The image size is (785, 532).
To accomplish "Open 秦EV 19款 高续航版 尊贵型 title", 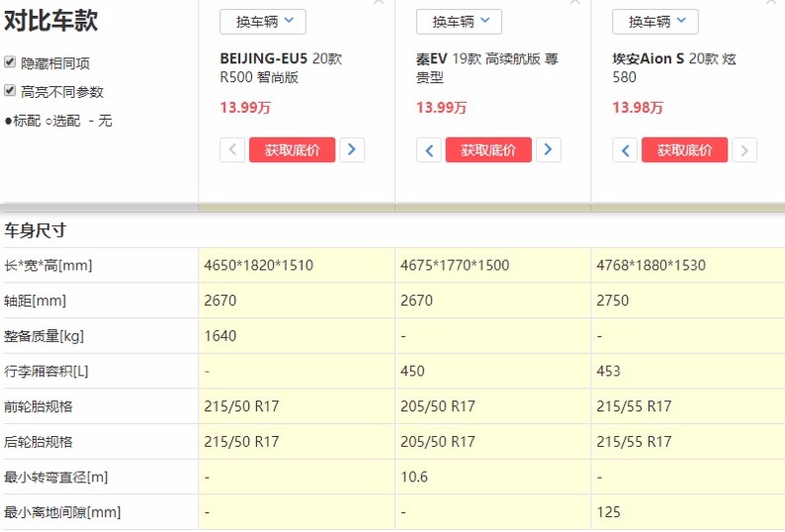I will tap(487, 68).
